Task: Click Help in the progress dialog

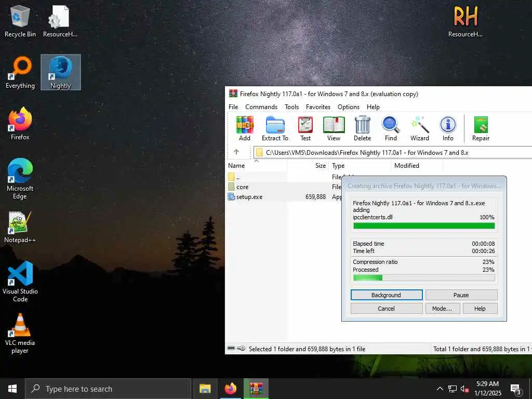Action: point(480,309)
